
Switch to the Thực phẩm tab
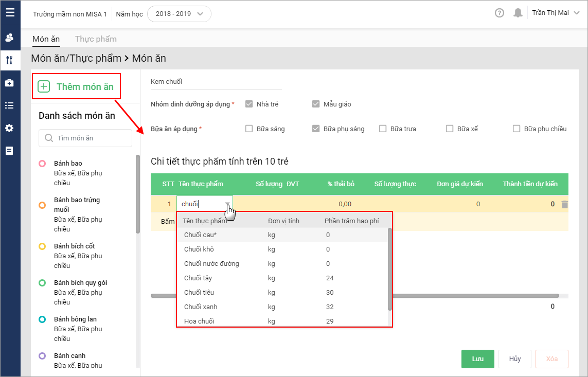[x=96, y=39]
